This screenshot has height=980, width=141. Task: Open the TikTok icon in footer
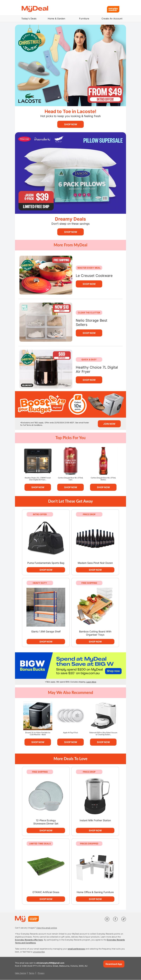(x=124, y=919)
